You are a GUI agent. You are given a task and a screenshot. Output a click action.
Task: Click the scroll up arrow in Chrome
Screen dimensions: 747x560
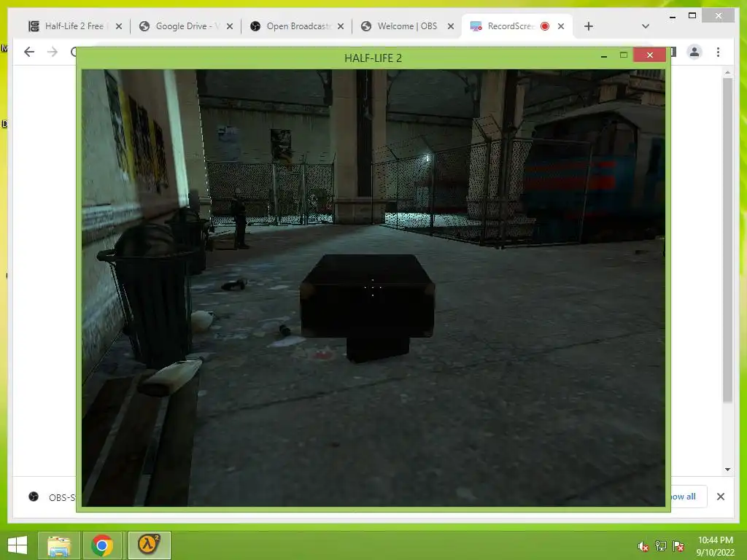point(727,72)
